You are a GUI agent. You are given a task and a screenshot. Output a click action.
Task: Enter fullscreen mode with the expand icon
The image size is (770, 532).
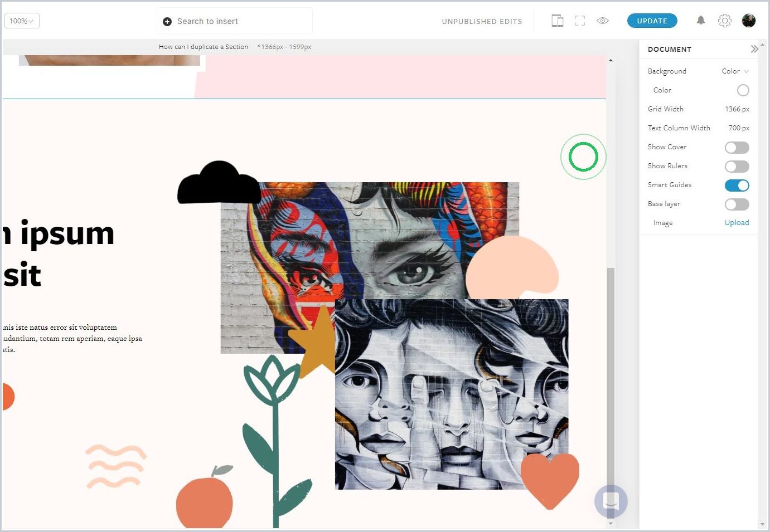[580, 21]
